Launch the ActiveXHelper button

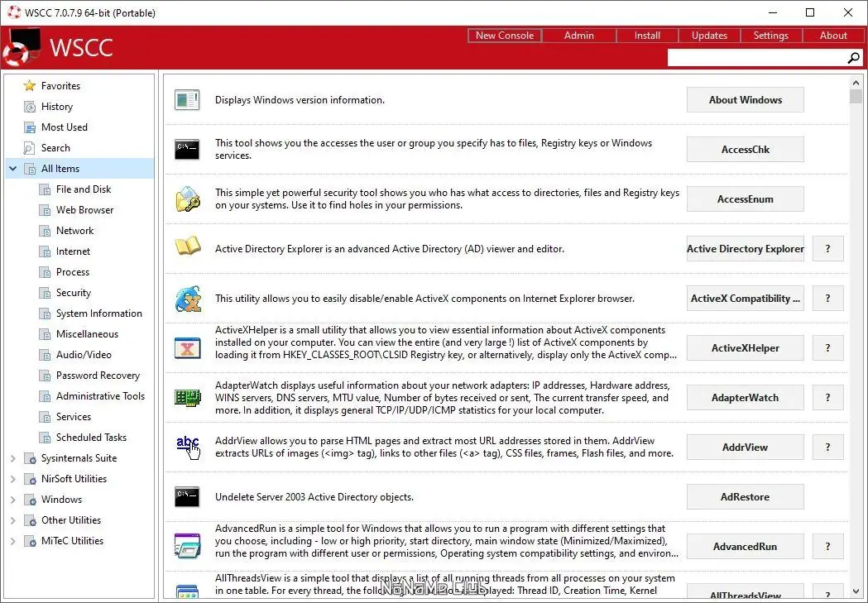[745, 348]
